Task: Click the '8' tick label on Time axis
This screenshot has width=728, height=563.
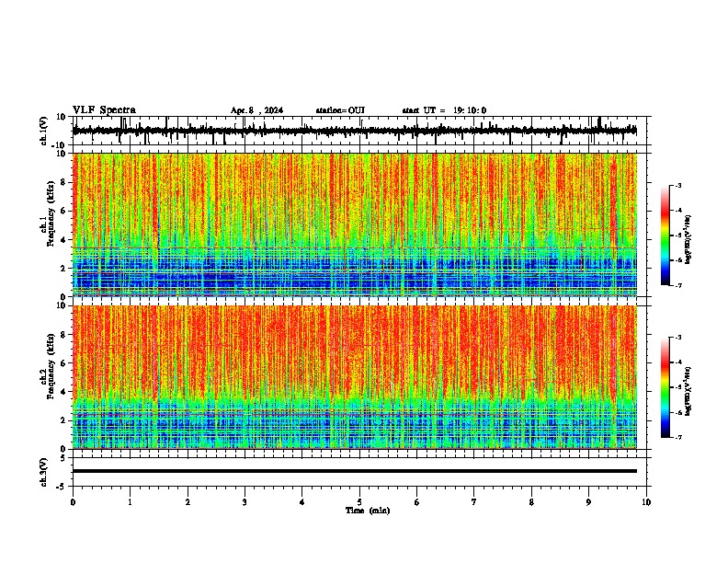Action: click(x=531, y=502)
